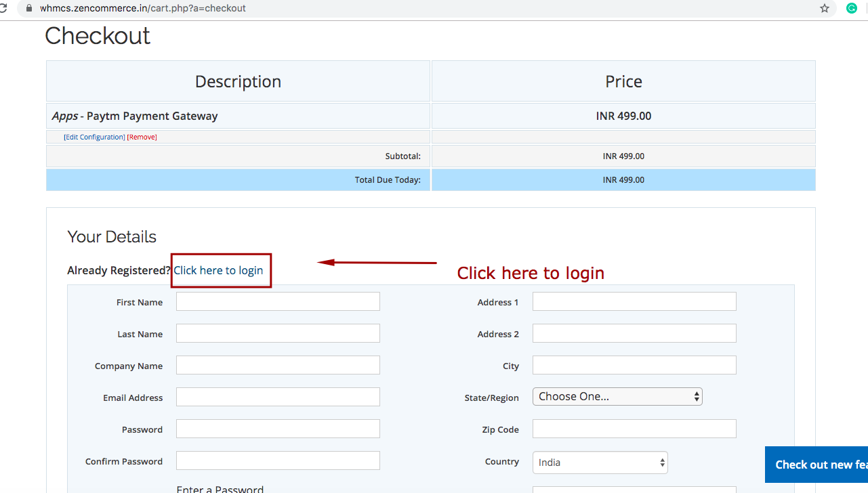Click the address bar URL

[143, 9]
